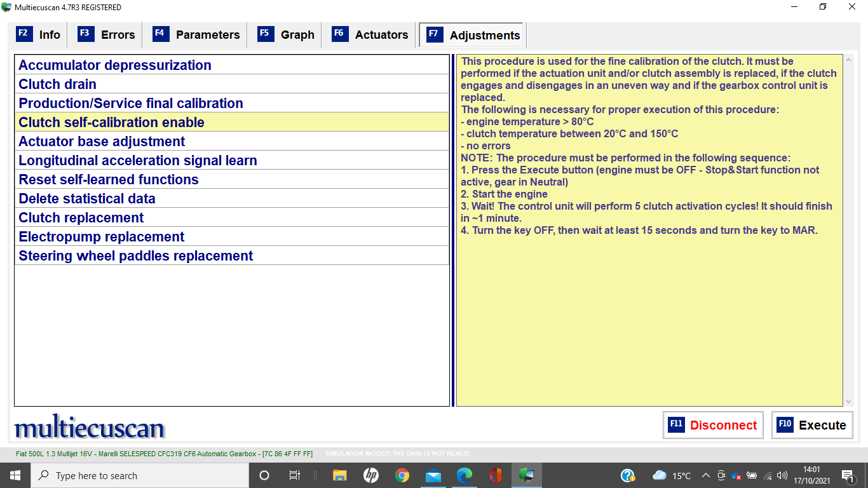The width and height of the screenshot is (868, 488).
Task: Choose Delete statistical data
Action: pos(232,198)
